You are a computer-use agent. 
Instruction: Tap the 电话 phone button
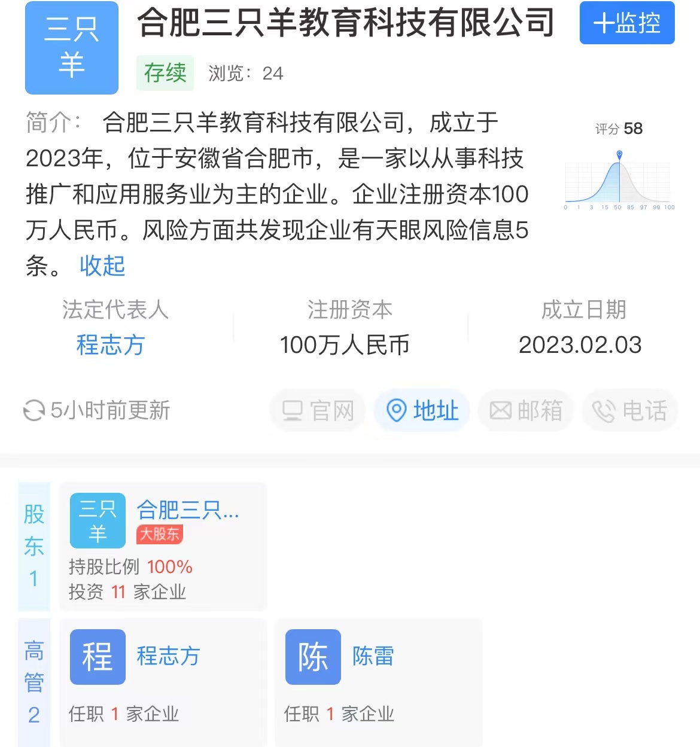tap(629, 411)
